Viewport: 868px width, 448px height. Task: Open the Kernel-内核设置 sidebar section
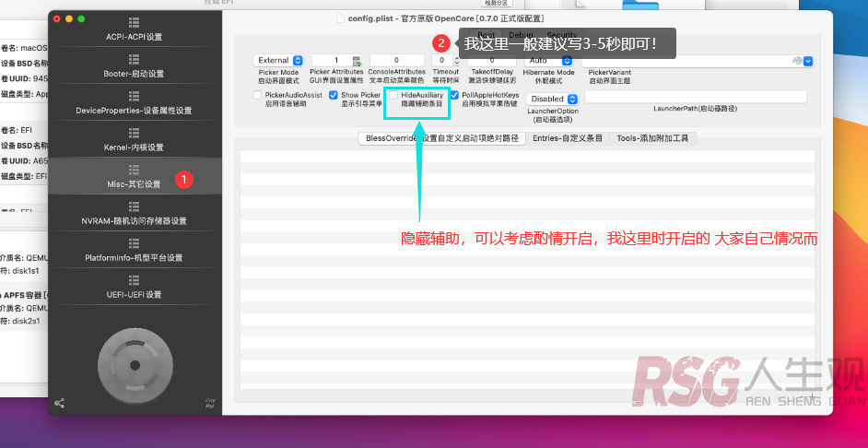(134, 139)
